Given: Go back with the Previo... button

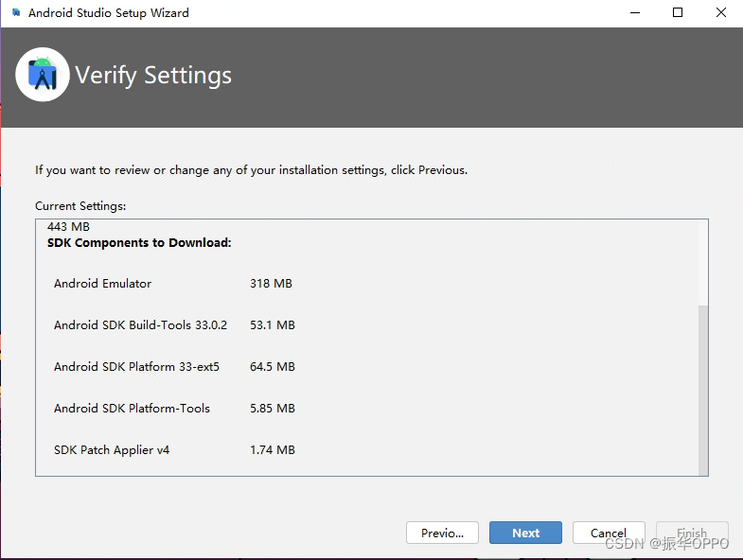Looking at the screenshot, I should (x=442, y=533).
